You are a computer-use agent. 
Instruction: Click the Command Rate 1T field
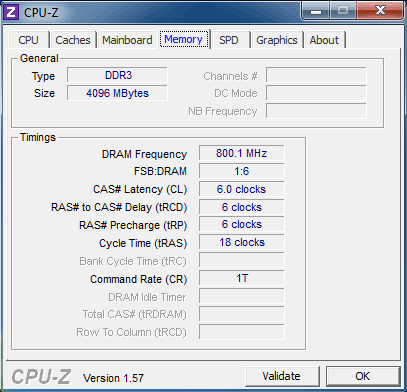(x=242, y=278)
